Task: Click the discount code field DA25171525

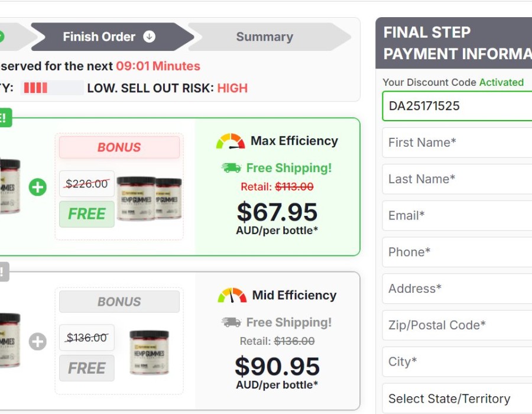Action: (x=457, y=106)
